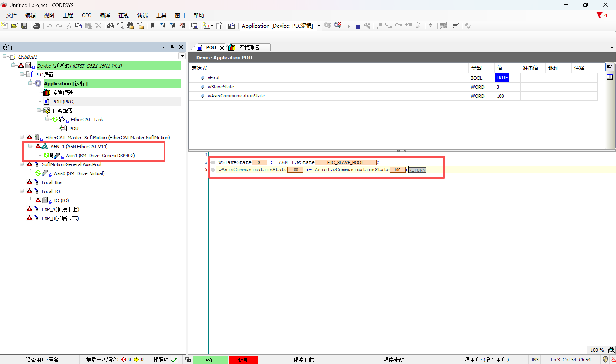
Task: Click the Copy icon
Action: 78,26
